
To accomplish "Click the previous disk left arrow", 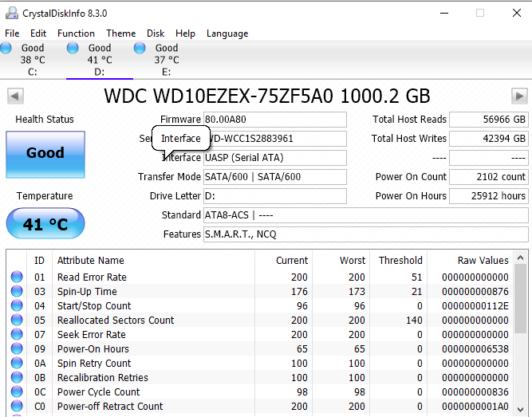I will pos(14,96).
